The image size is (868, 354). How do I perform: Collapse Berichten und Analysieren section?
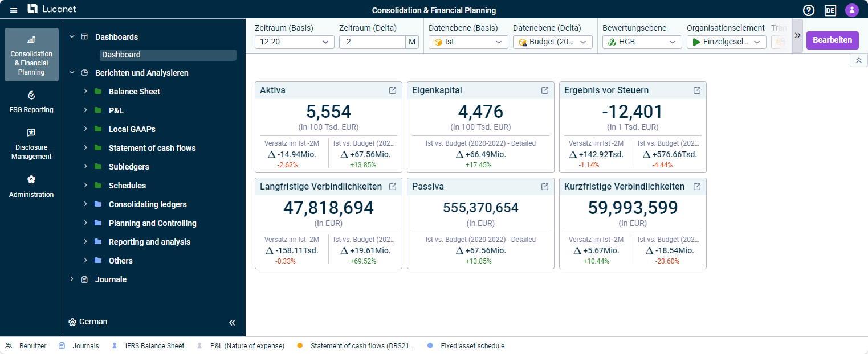(x=72, y=73)
